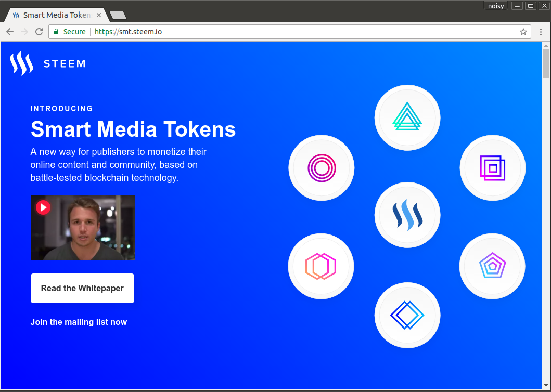Click the Join the mailing list now link
The image size is (551, 392).
coord(79,322)
